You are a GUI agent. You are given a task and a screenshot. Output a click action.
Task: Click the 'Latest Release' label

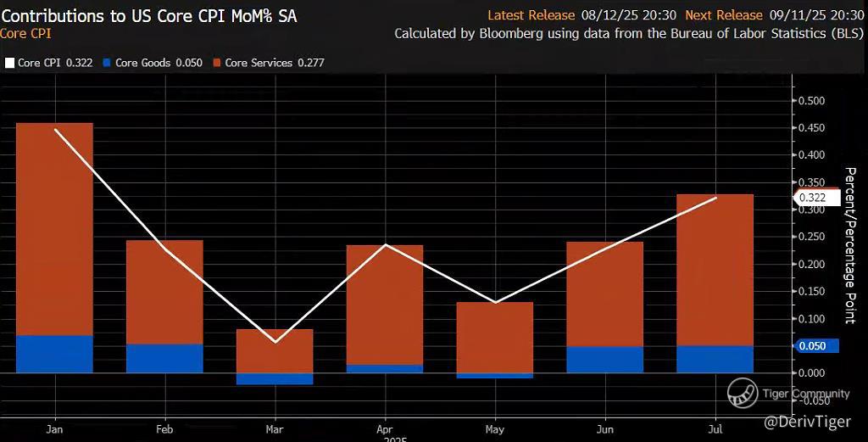(531, 15)
